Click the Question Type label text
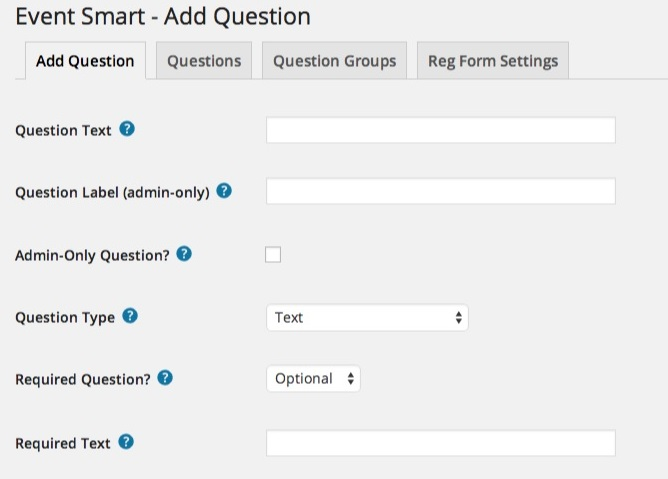 coord(65,318)
